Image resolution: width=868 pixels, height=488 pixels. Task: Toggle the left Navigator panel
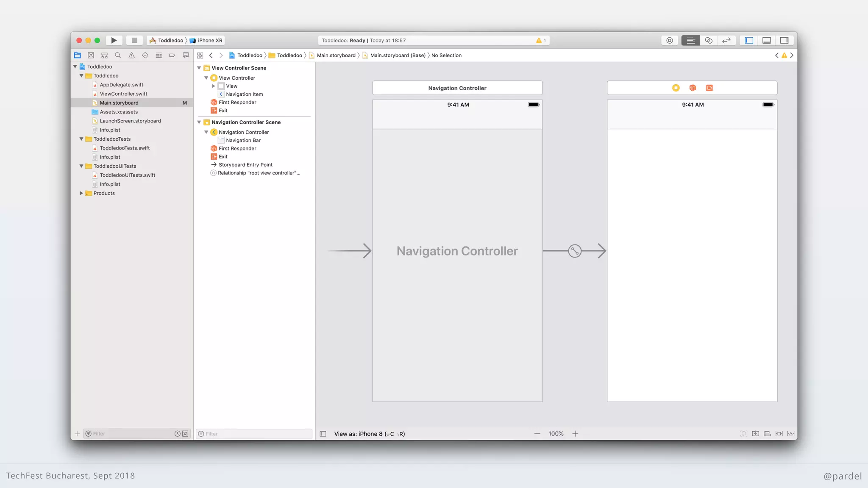pyautogui.click(x=749, y=40)
